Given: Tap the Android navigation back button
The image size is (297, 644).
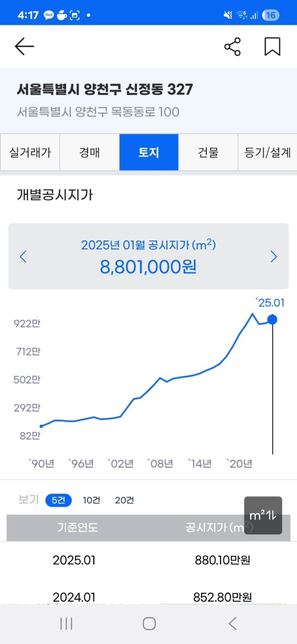Looking at the screenshot, I should 232,624.
